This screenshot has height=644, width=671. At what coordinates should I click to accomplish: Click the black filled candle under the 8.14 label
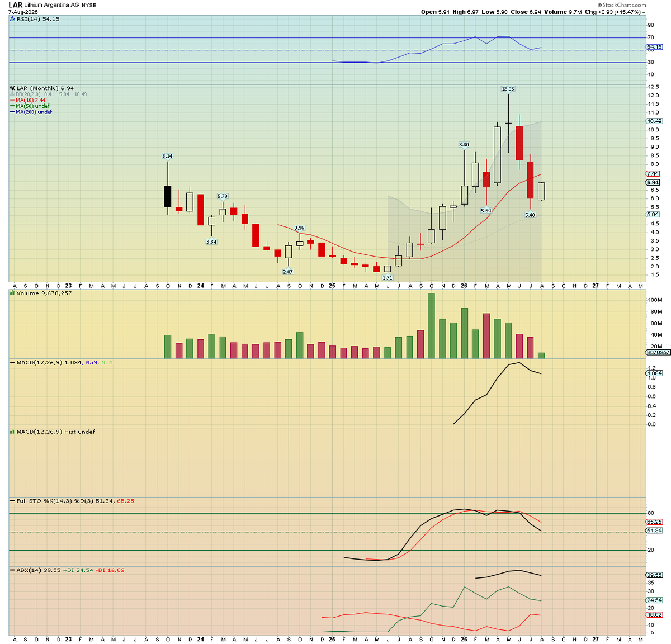click(x=167, y=196)
